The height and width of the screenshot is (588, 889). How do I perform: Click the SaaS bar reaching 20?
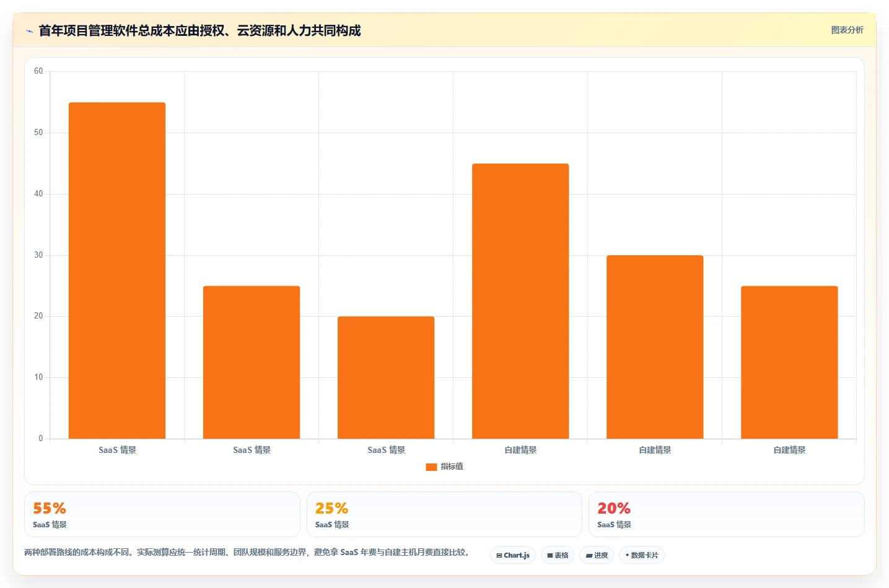[x=386, y=378]
